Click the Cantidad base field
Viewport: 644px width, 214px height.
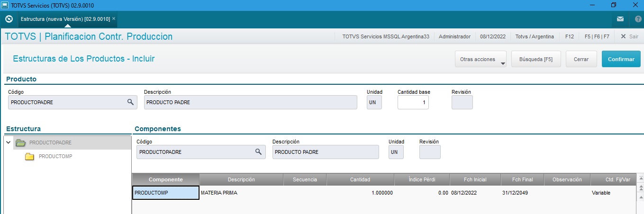(413, 102)
